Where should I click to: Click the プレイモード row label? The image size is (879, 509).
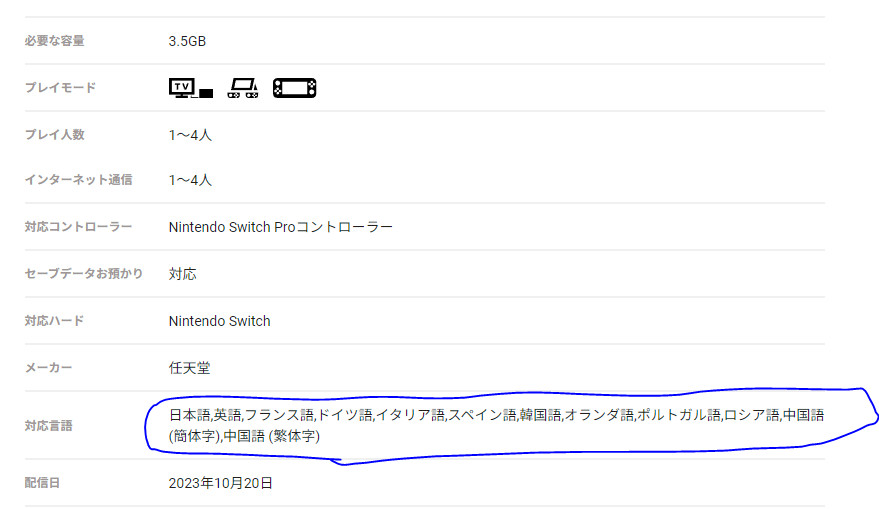(x=60, y=88)
